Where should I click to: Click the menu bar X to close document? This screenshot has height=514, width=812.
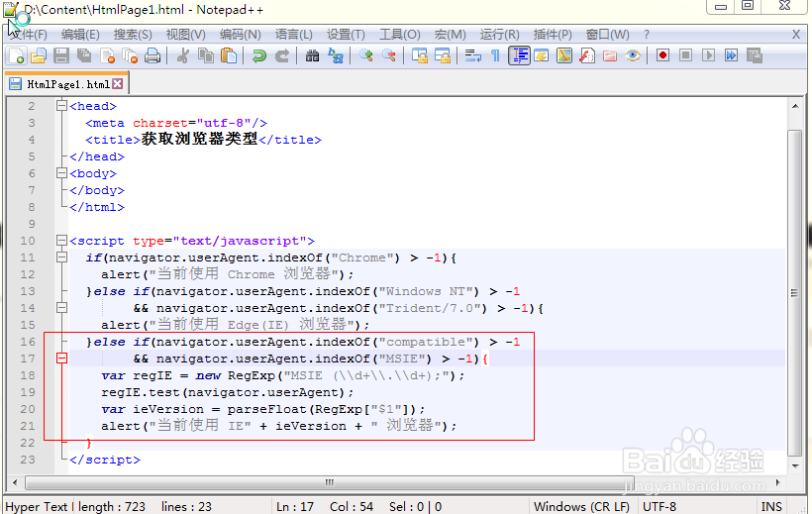click(x=796, y=35)
